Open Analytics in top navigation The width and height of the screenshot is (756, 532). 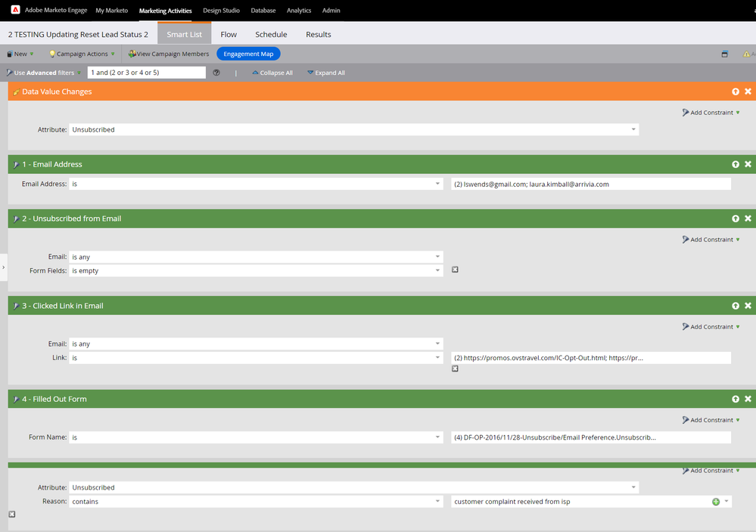(x=299, y=10)
